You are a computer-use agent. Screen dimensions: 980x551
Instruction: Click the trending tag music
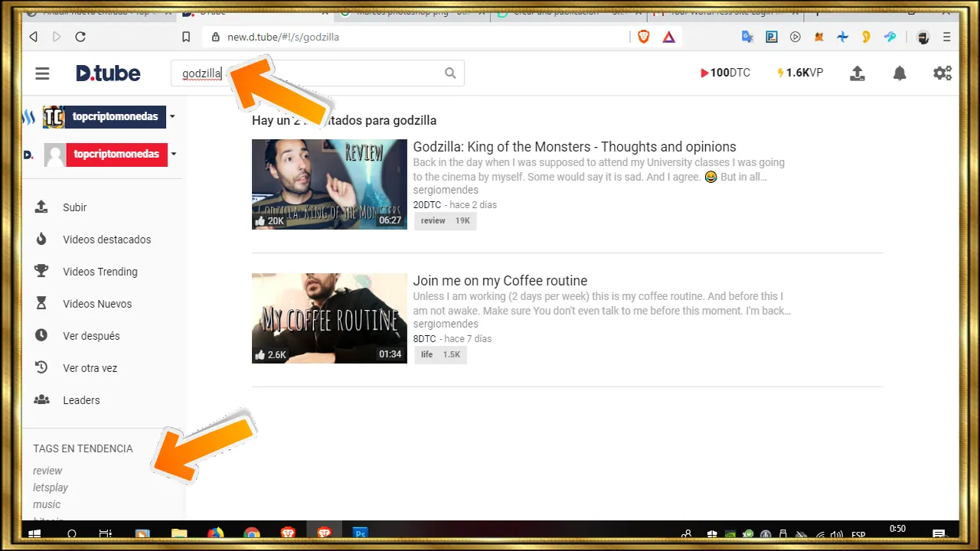47,504
